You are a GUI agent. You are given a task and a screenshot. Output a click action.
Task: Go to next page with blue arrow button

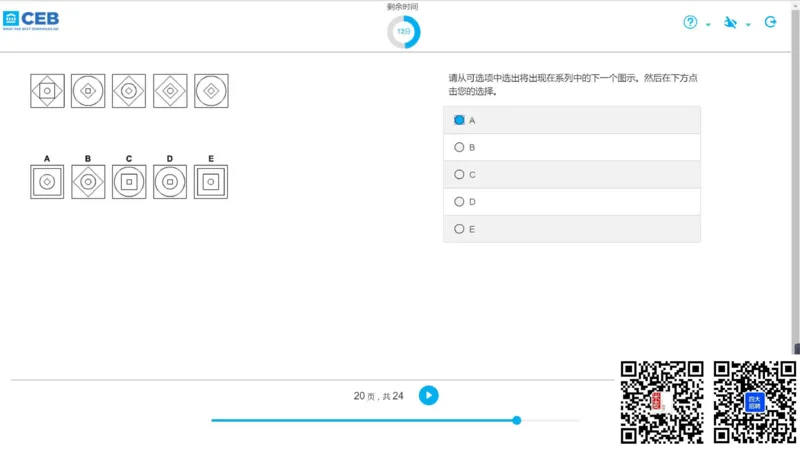pos(429,395)
